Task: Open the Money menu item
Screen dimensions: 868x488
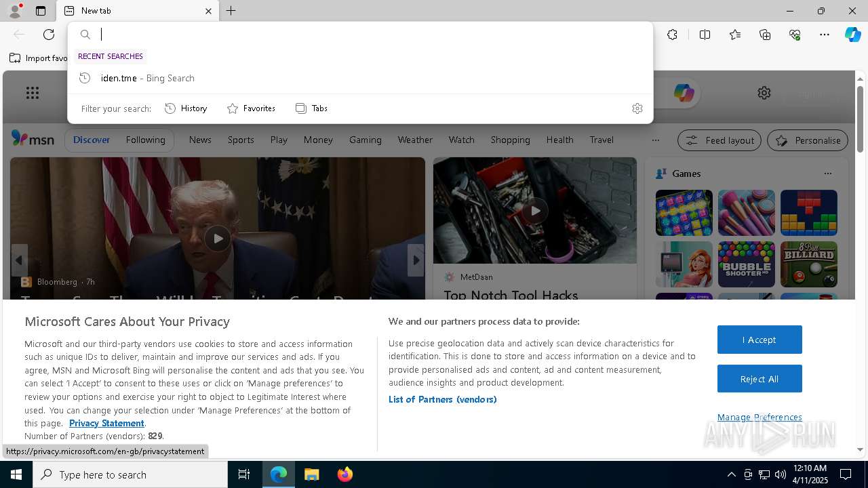Action: (x=318, y=140)
